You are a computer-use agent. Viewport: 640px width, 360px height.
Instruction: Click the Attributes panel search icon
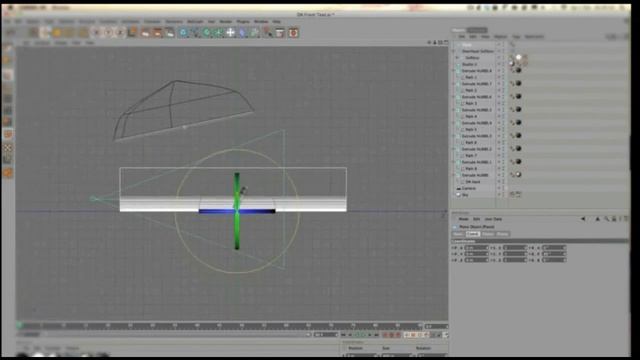[x=607, y=219]
